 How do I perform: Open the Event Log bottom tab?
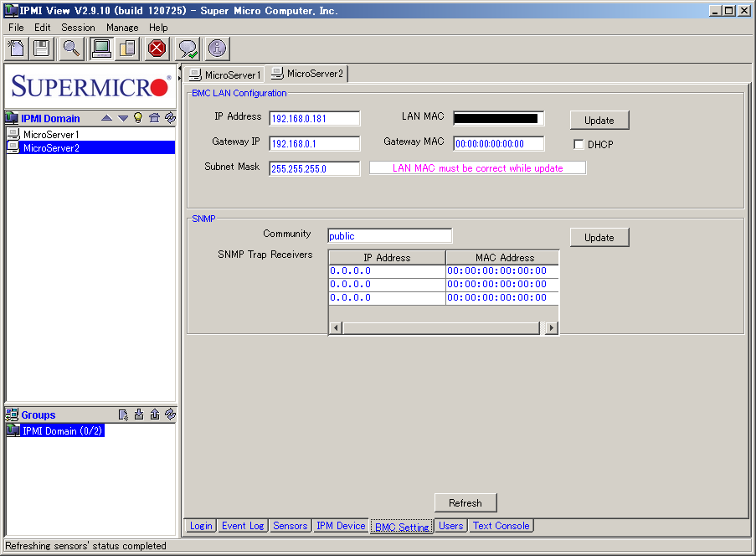(243, 526)
